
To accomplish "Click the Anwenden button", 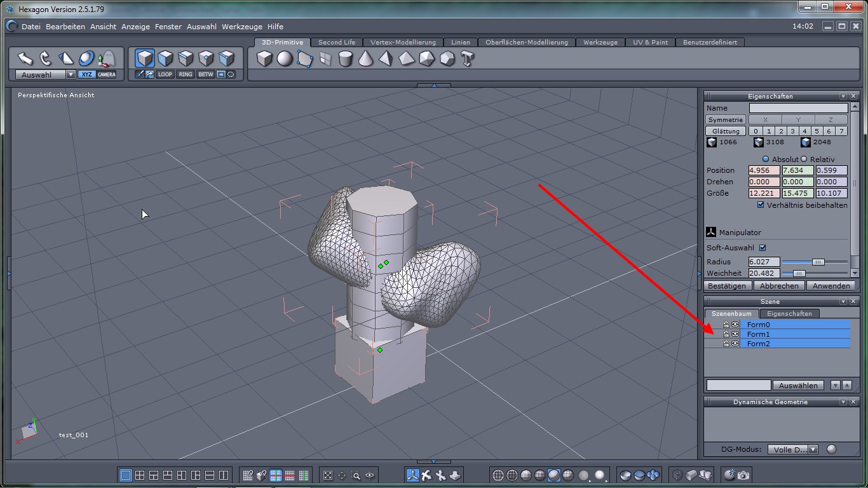I will click(x=831, y=286).
